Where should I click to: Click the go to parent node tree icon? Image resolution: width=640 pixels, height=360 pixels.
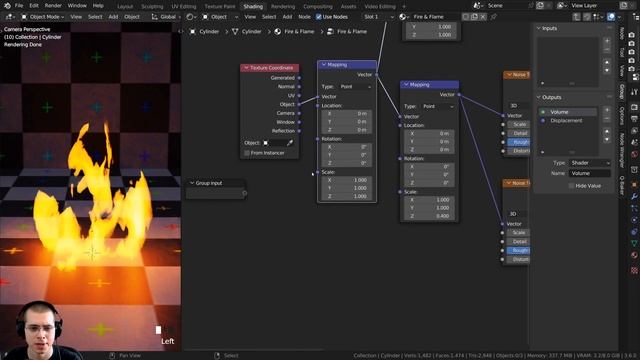click(576, 17)
